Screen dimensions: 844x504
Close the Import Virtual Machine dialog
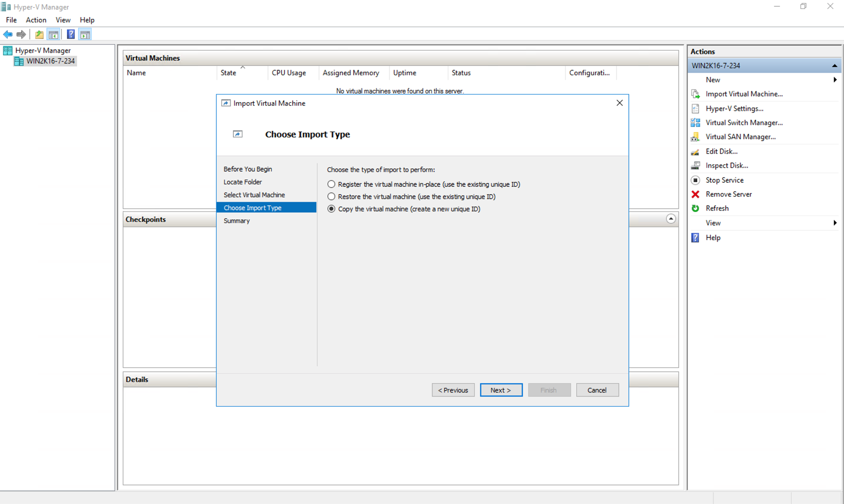[x=619, y=103]
